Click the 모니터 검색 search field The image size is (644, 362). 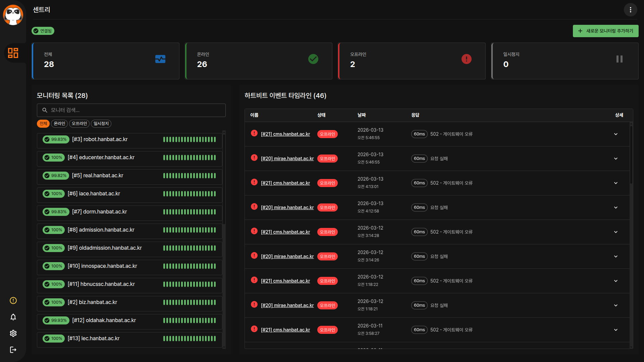point(131,110)
